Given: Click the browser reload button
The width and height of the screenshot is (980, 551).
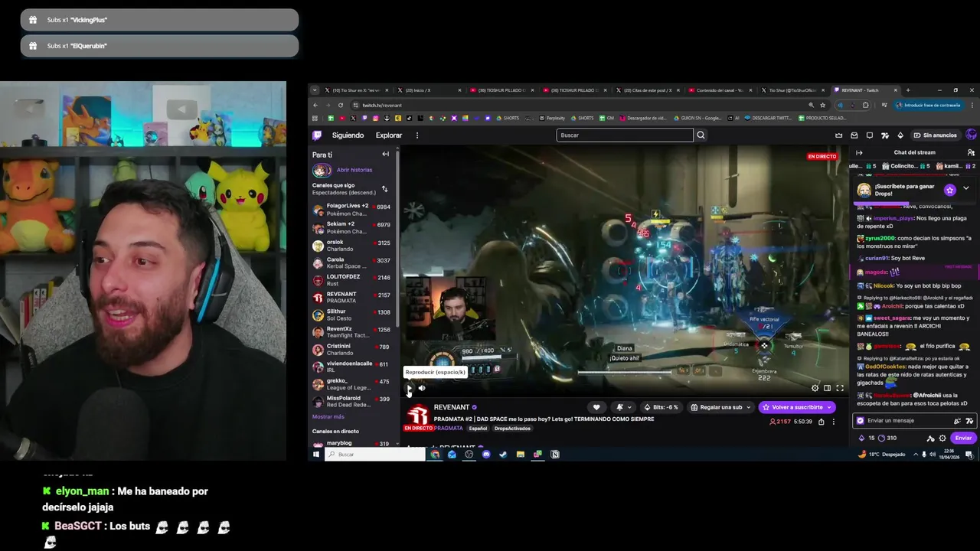Looking at the screenshot, I should pyautogui.click(x=340, y=105).
